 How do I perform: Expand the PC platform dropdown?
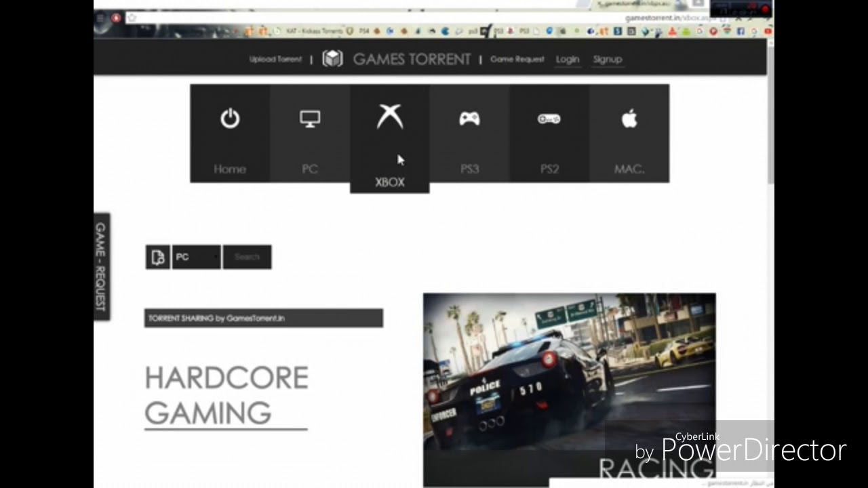pos(197,257)
